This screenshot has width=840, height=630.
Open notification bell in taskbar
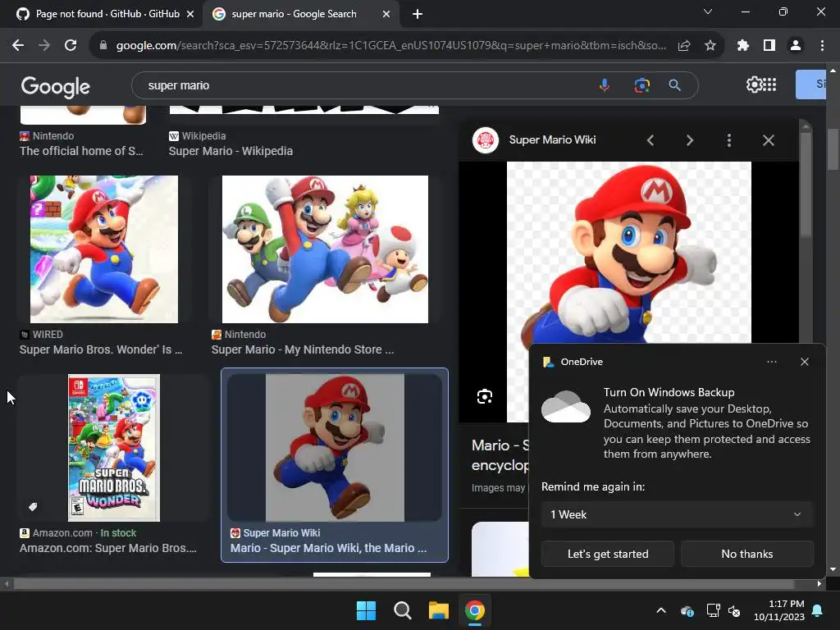818,610
